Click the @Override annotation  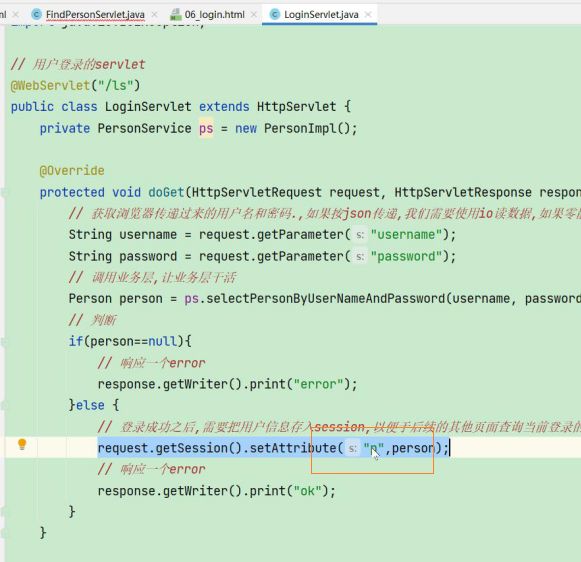tap(72, 171)
